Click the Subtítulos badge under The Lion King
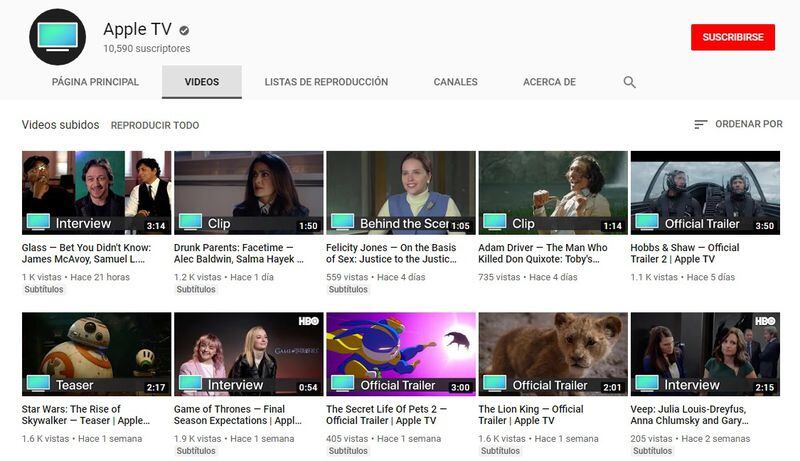This screenshot has width=800, height=461. (x=500, y=451)
